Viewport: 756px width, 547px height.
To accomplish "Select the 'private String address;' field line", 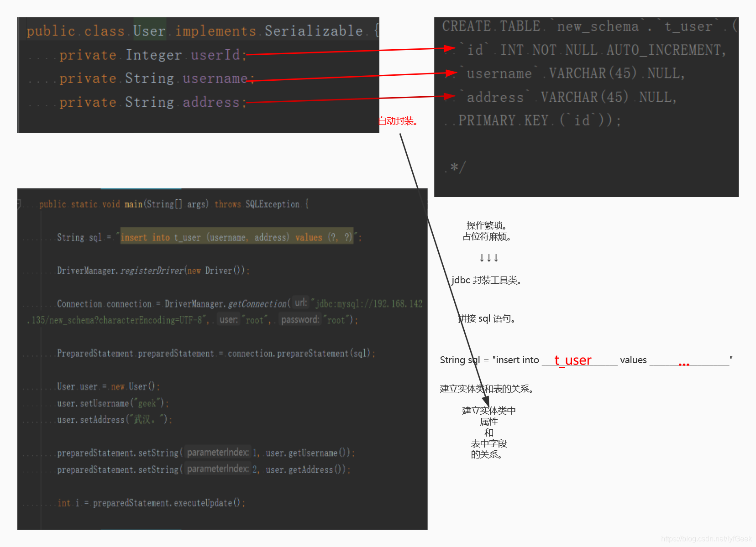I will point(153,102).
